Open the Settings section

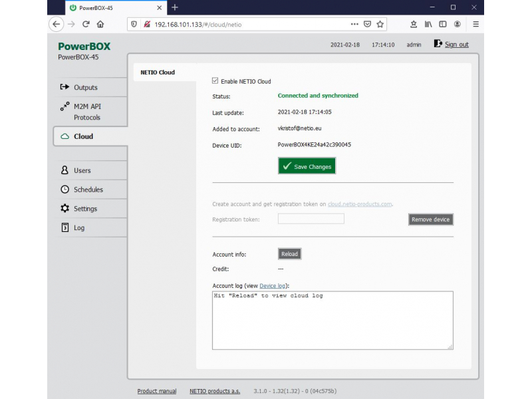click(x=90, y=208)
